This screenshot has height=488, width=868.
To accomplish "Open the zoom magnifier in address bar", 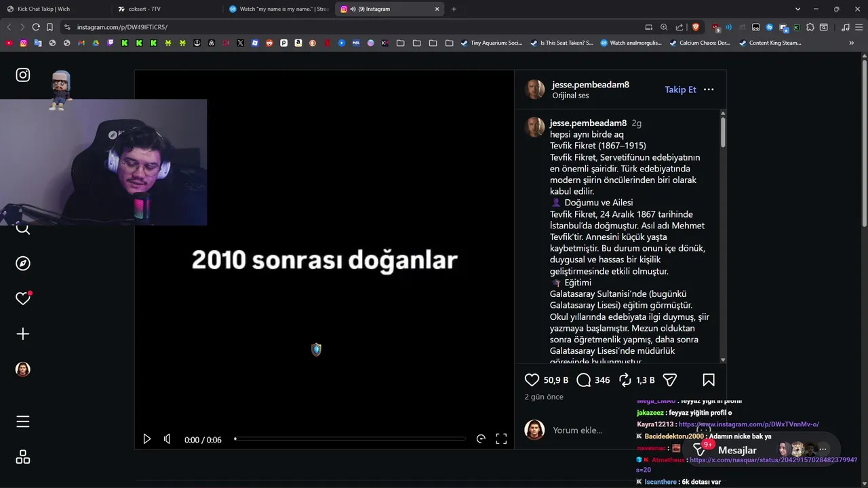I will pos(664,27).
